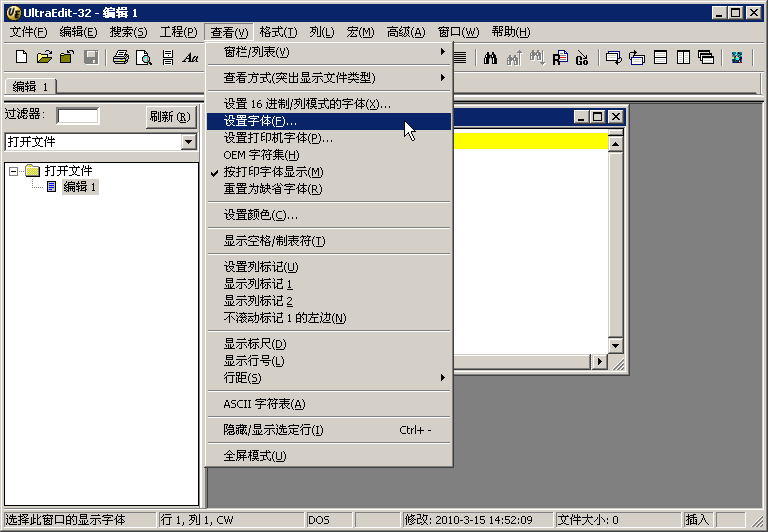This screenshot has width=768, height=532.
Task: Toggle 按打印字体显示(M) checked option
Action: click(328, 172)
